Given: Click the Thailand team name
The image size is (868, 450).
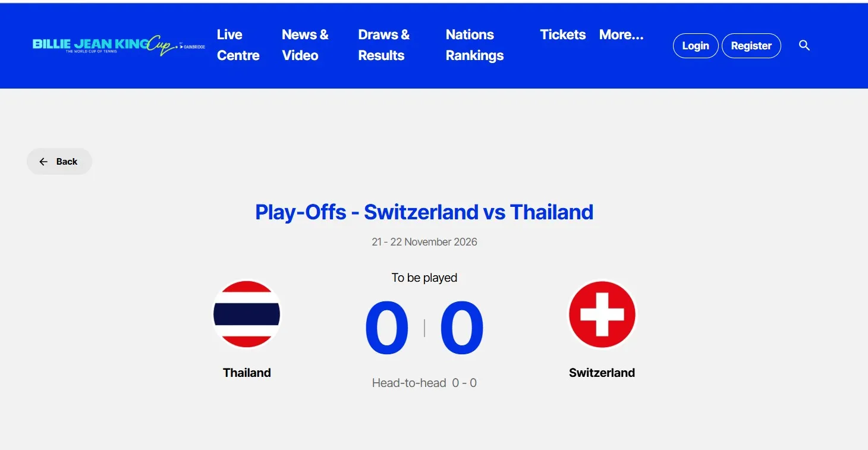Looking at the screenshot, I should [247, 373].
